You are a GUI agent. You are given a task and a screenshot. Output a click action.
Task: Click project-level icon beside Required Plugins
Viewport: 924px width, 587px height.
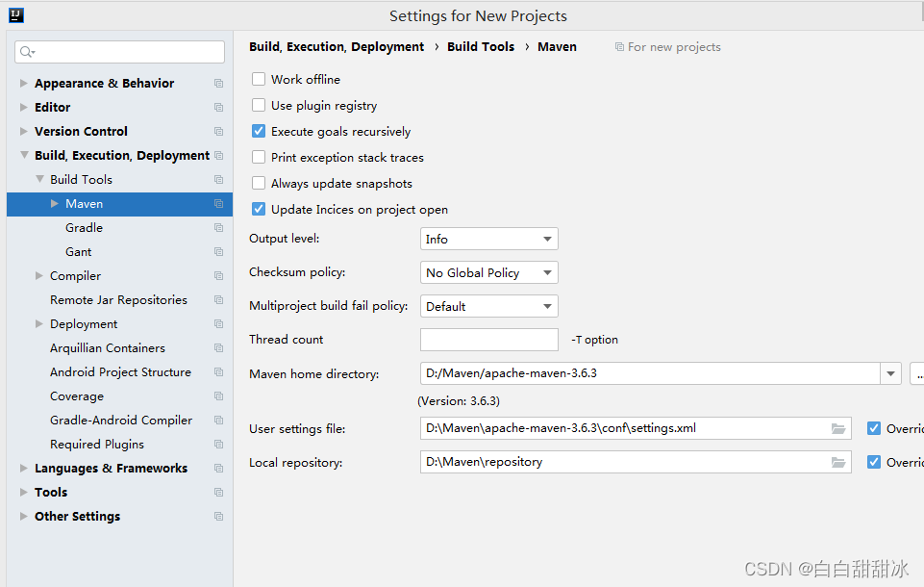click(x=218, y=445)
